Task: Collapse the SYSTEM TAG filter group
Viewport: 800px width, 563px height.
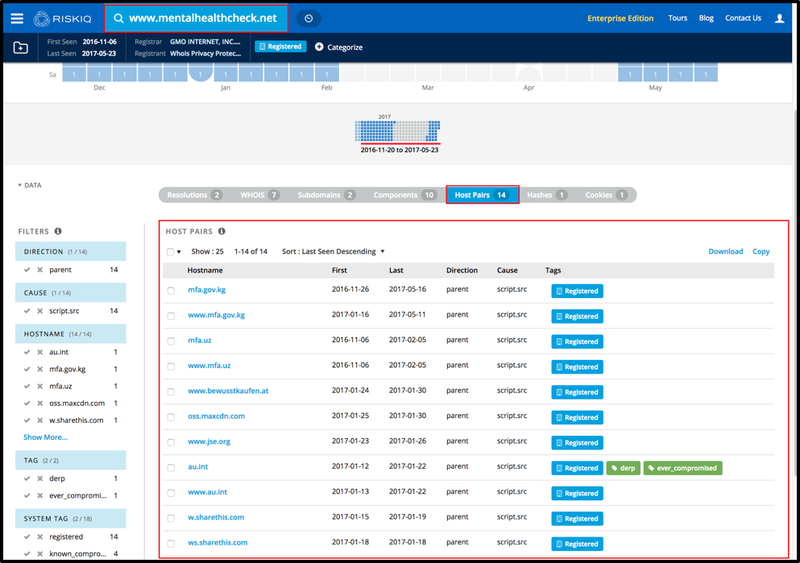Action: [x=70, y=518]
